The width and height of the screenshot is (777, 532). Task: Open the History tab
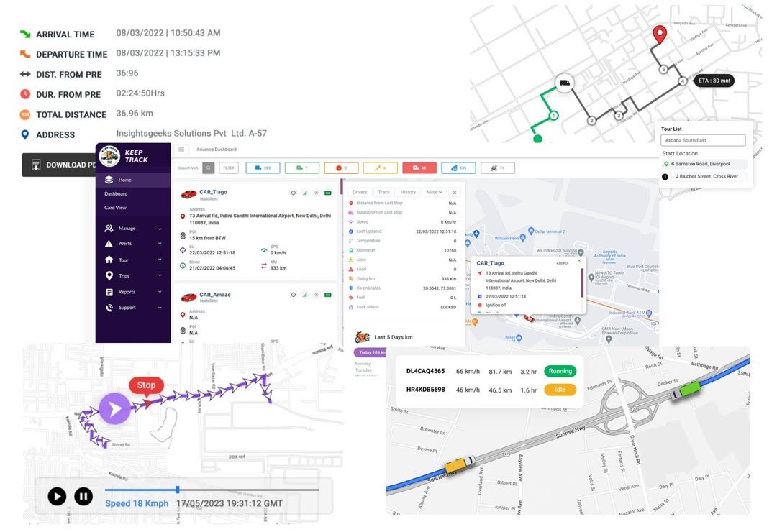point(409,193)
